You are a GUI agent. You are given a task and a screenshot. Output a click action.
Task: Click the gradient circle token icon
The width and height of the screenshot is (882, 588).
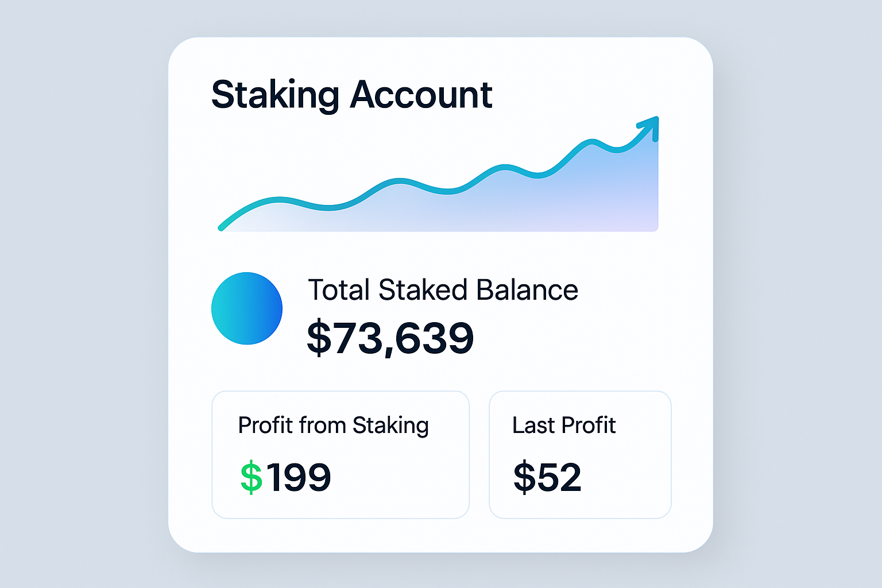tap(247, 308)
